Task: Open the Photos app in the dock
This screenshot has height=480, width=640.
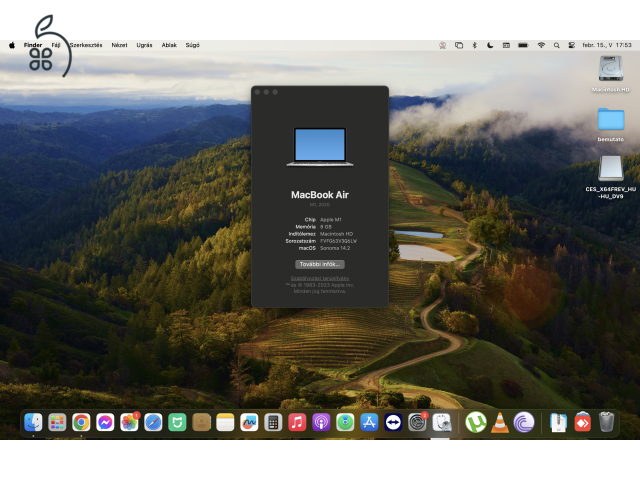Action: click(129, 422)
